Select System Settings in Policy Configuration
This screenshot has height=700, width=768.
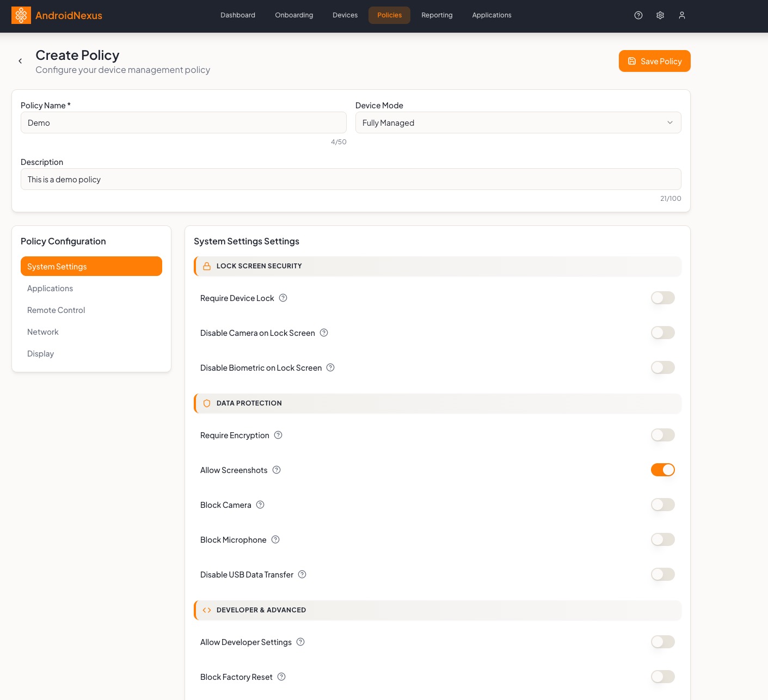[x=91, y=266]
